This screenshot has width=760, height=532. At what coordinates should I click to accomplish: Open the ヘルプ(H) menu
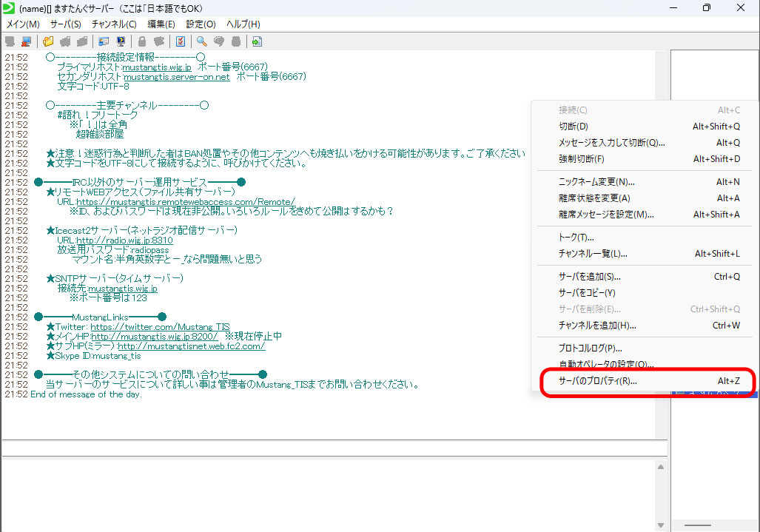(243, 24)
